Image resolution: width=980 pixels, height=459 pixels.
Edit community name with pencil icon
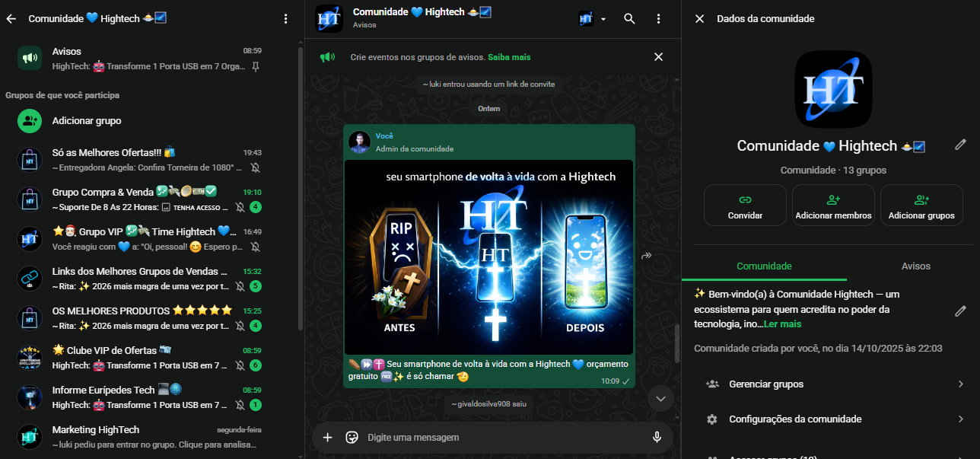(960, 145)
